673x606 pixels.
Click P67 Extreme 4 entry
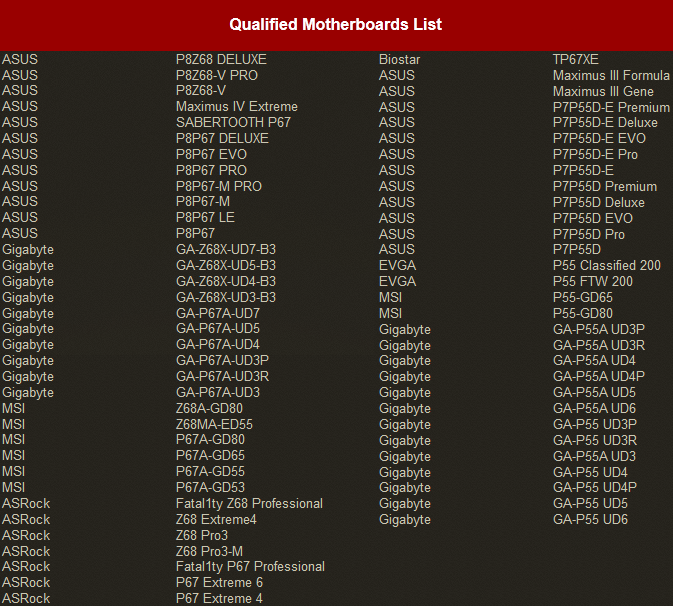pos(219,598)
